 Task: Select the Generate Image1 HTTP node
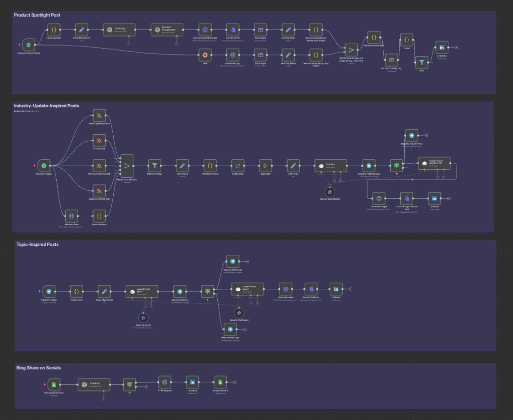click(x=379, y=198)
